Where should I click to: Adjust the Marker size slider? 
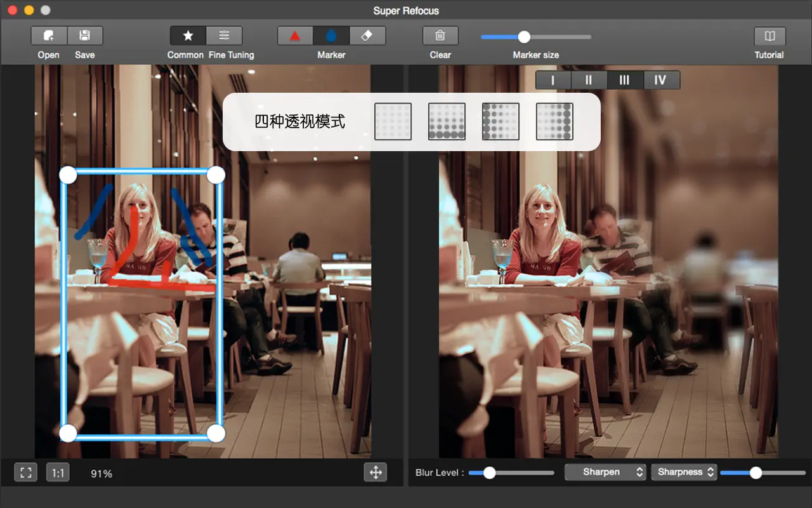[x=523, y=36]
